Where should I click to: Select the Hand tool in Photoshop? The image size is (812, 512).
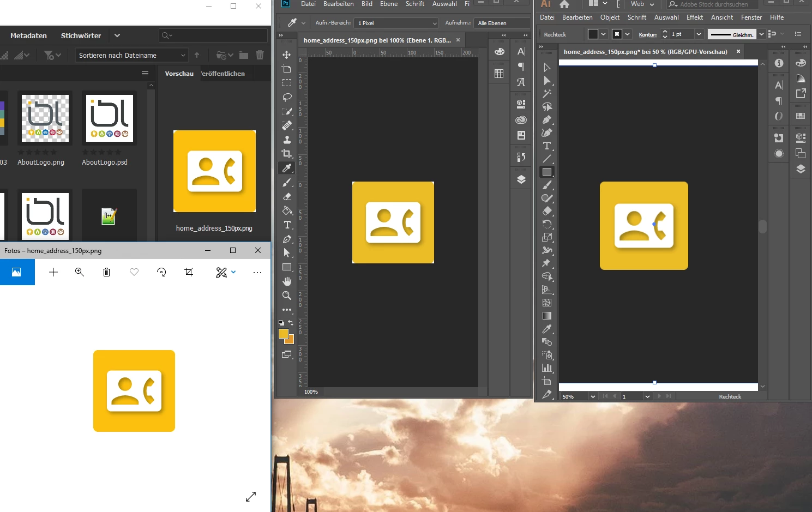coord(287,281)
